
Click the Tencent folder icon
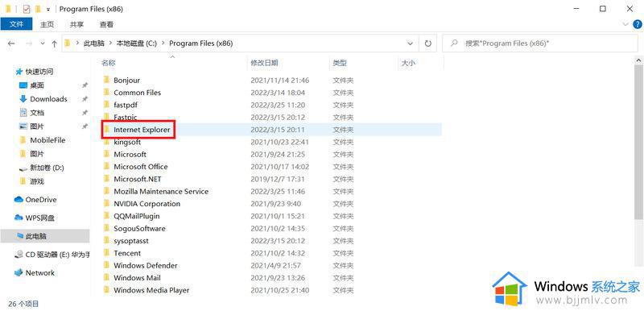click(106, 253)
